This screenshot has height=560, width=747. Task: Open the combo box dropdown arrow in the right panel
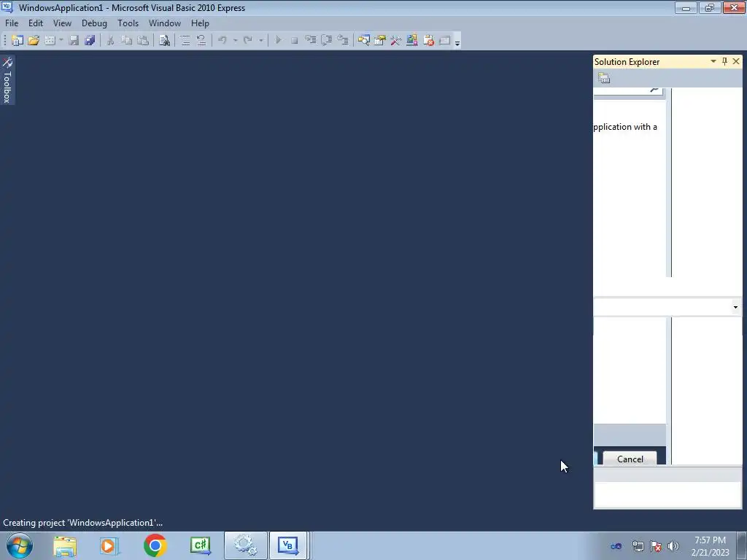pyautogui.click(x=735, y=307)
